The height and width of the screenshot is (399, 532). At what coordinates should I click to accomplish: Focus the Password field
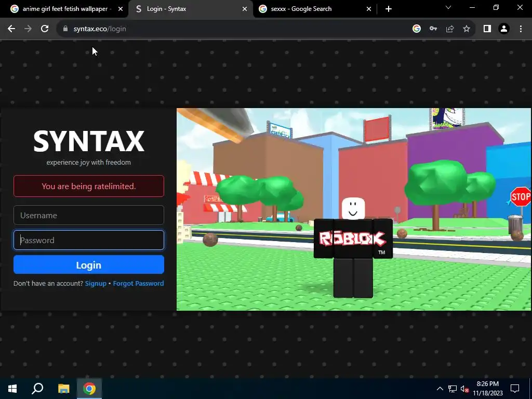pos(89,240)
